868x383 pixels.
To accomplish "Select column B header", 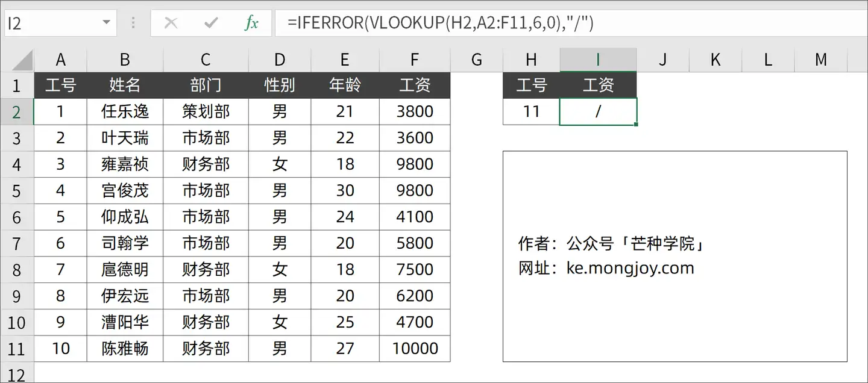I will coord(125,60).
